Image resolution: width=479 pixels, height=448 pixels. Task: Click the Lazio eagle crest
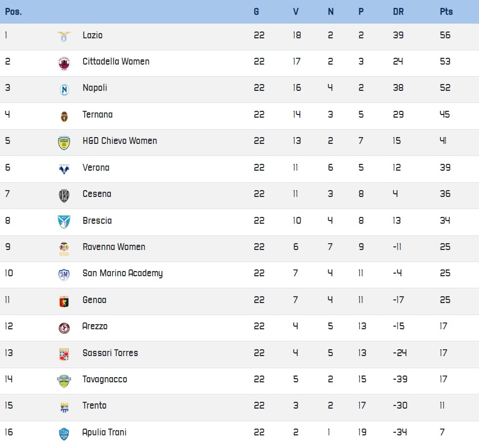[64, 36]
